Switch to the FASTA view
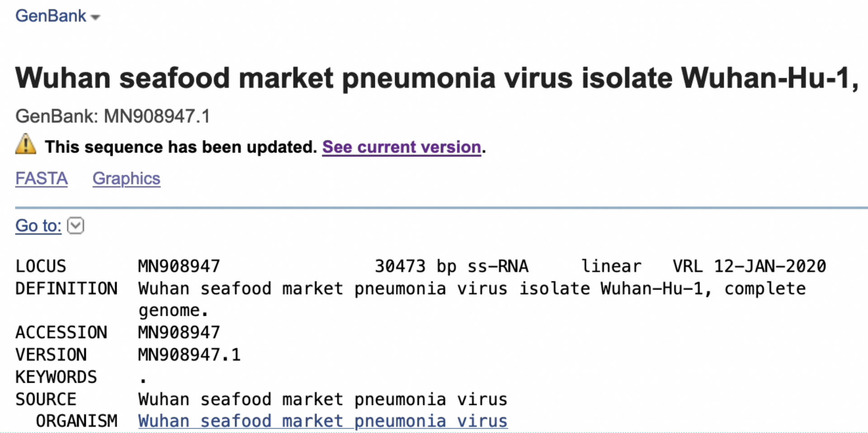This screenshot has height=433, width=868. click(42, 179)
